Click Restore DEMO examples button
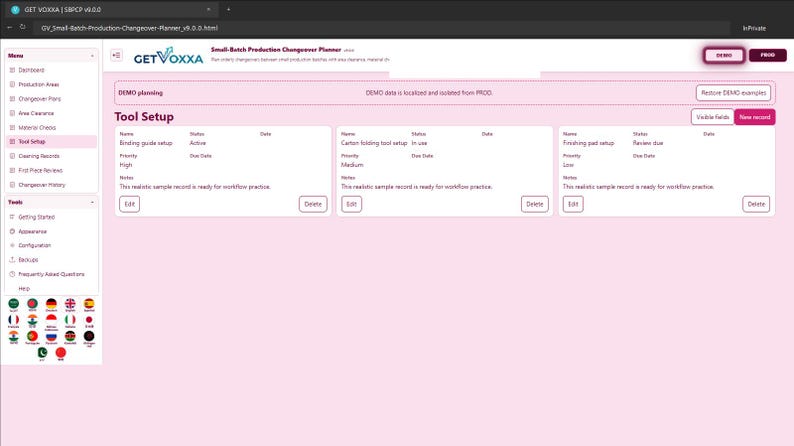This screenshot has height=446, width=794. [733, 93]
